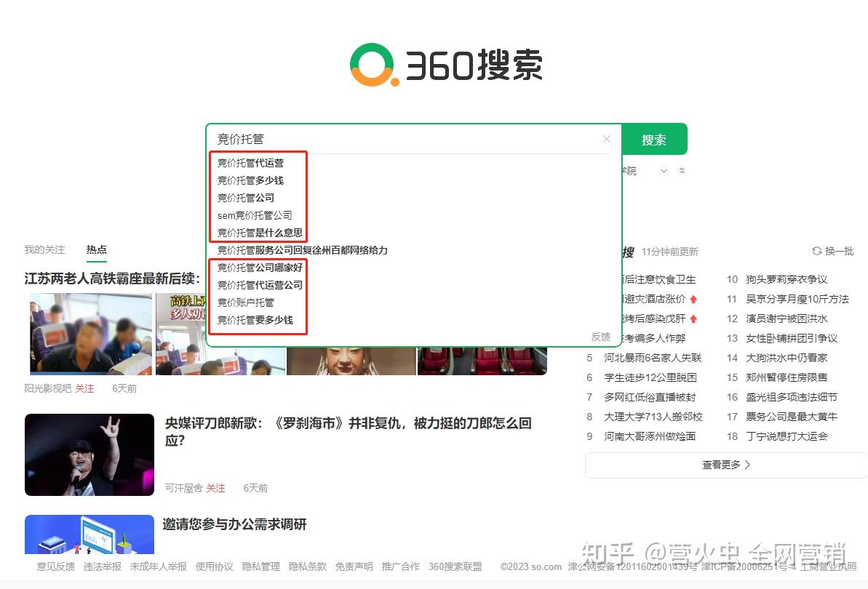The height and width of the screenshot is (589, 868).
Task: Choose the suggestion reading exactly 竞价托管公司
Action: (x=246, y=198)
